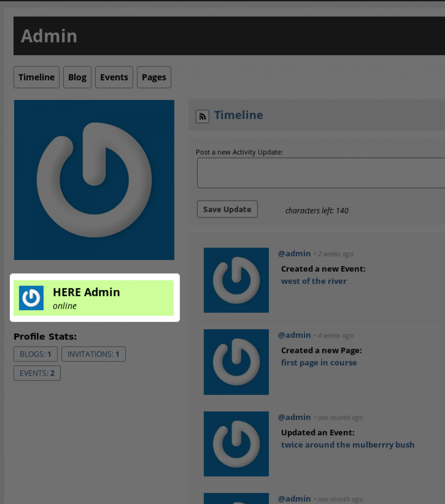
Task: Open 'twice around the mulberrry bush' link
Action: pos(348,445)
